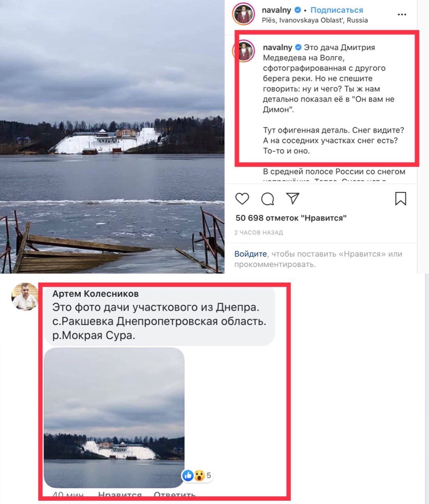
Task: Enlarge the photo attached to comment
Action: click(114, 418)
